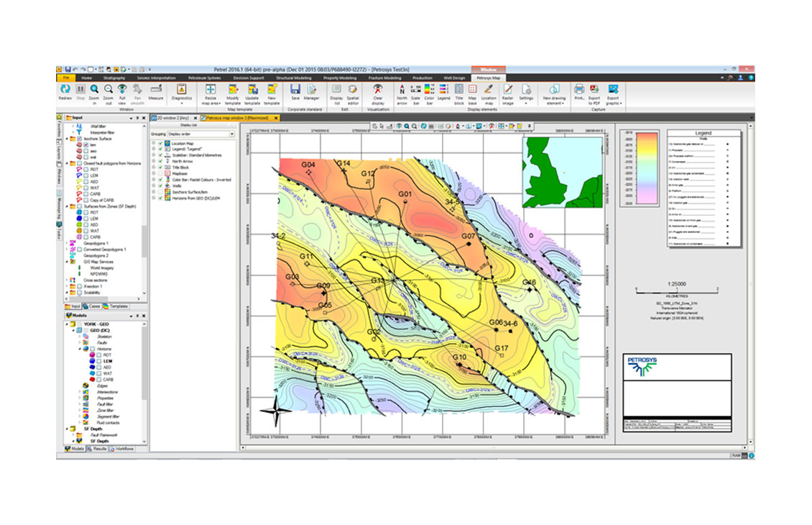The height and width of the screenshot is (525, 812).
Task: Toggle Wells checkbox in display list
Action: point(160,186)
